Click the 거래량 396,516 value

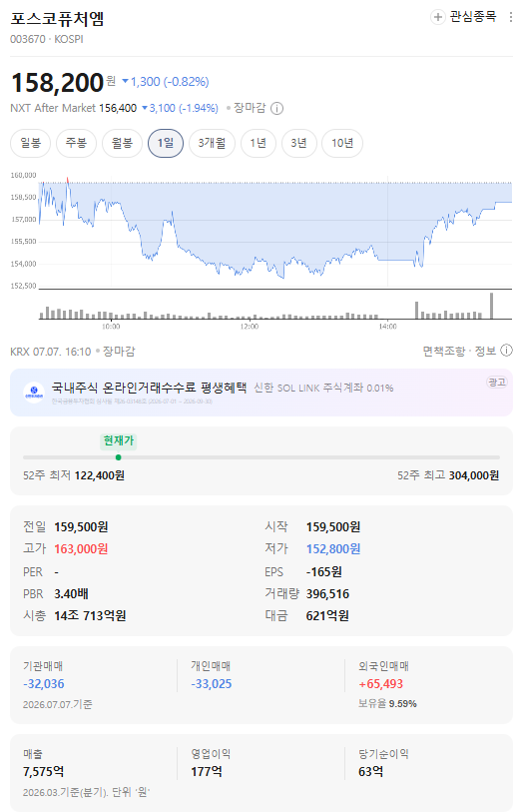click(327, 594)
